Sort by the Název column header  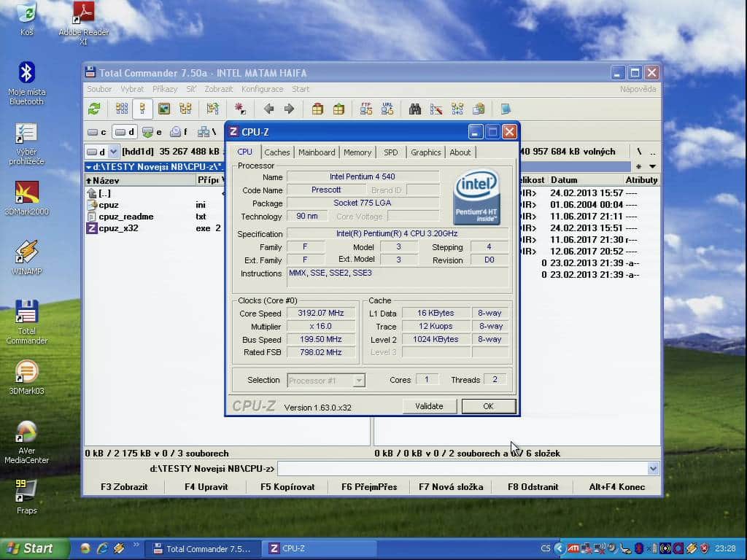tap(141, 181)
